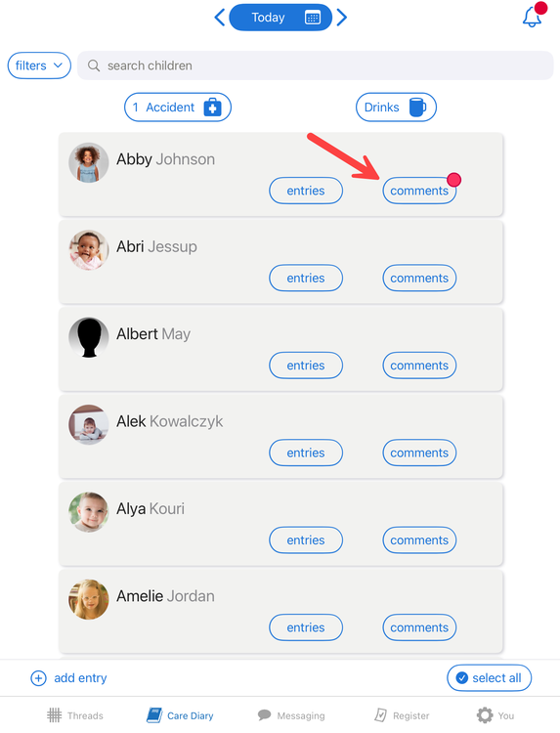Open the Register tab
560x733 pixels.
point(402,715)
